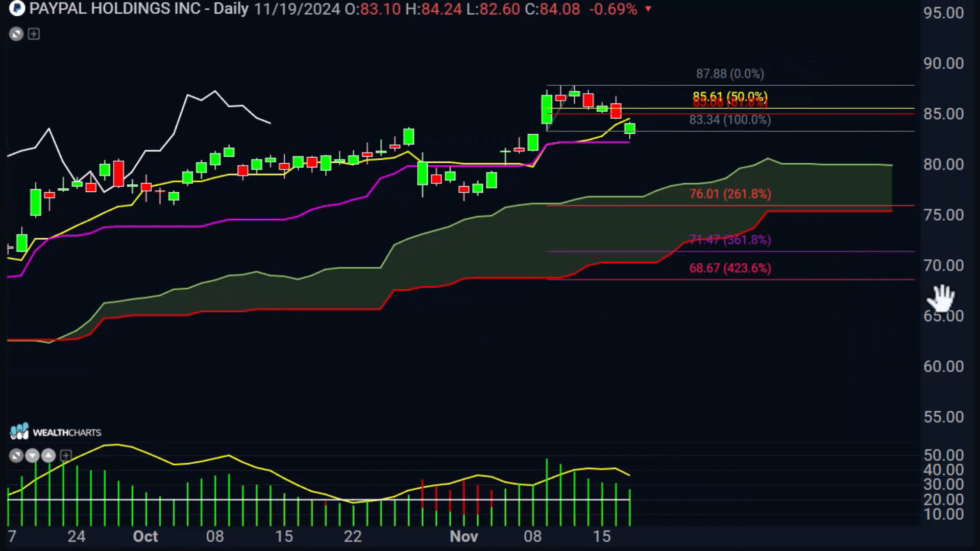The height and width of the screenshot is (551, 980).
Task: Click the open value O:83.10
Action: click(373, 9)
